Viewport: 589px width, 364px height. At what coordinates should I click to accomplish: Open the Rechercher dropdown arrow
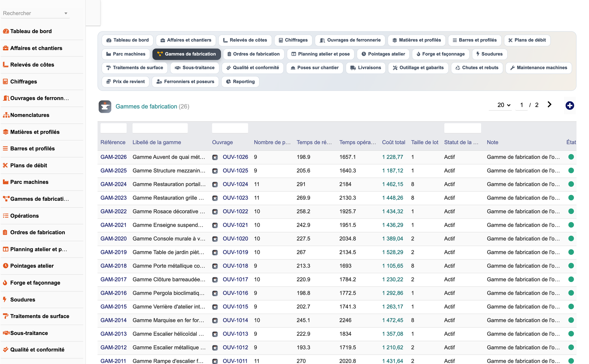[66, 13]
